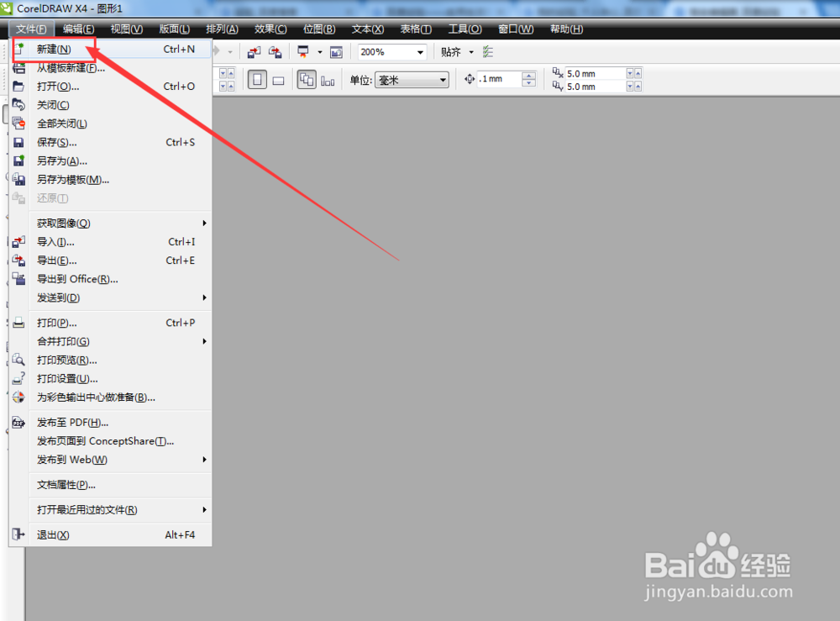Viewport: 840px width, 621px height.
Task: Toggle apply layout to current page only
Action: pos(328,82)
